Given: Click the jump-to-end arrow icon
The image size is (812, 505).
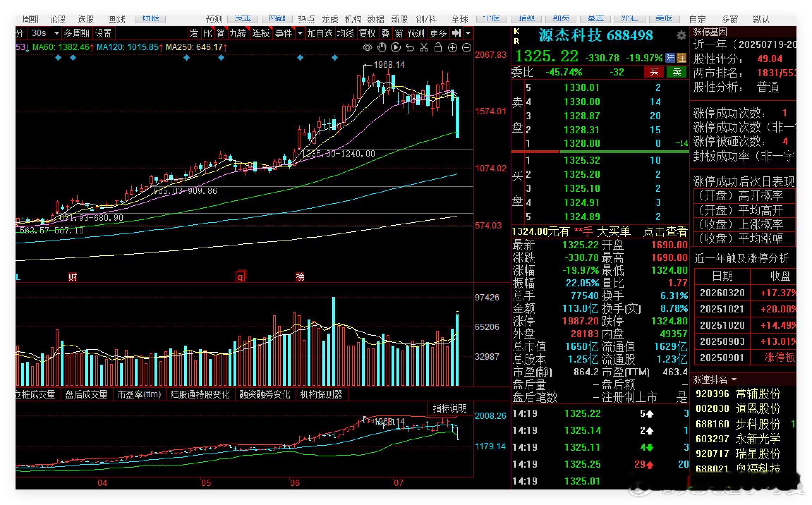Looking at the screenshot, I should pos(456,33).
